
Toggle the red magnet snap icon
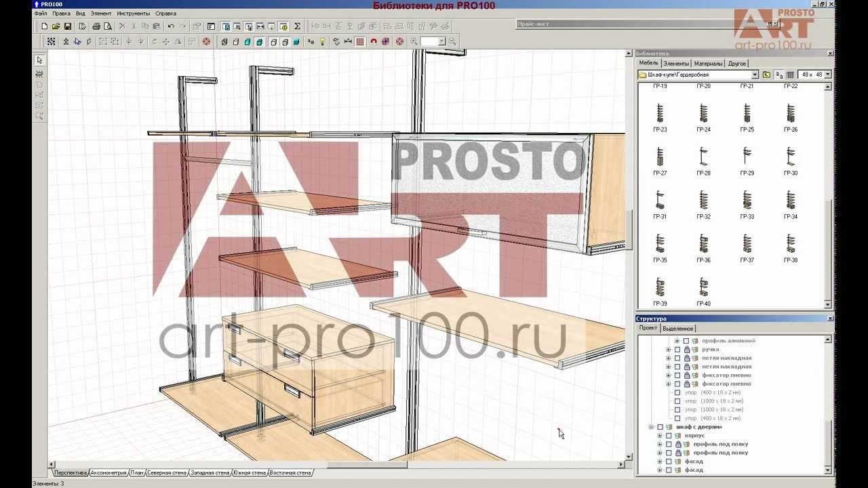point(373,41)
